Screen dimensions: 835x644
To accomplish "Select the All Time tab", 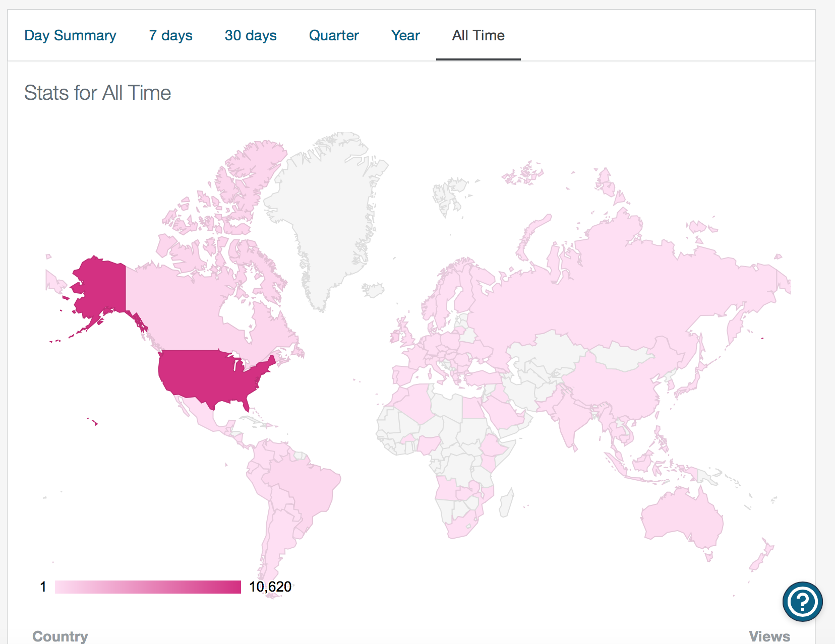I will (478, 35).
